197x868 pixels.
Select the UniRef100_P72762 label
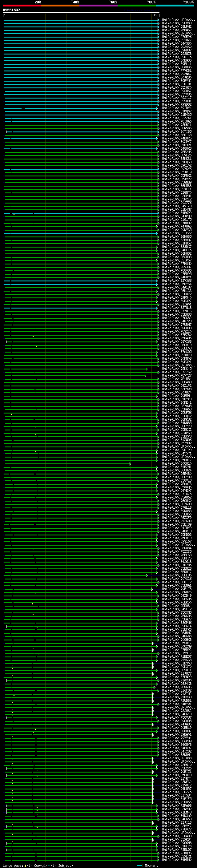(x=177, y=372)
